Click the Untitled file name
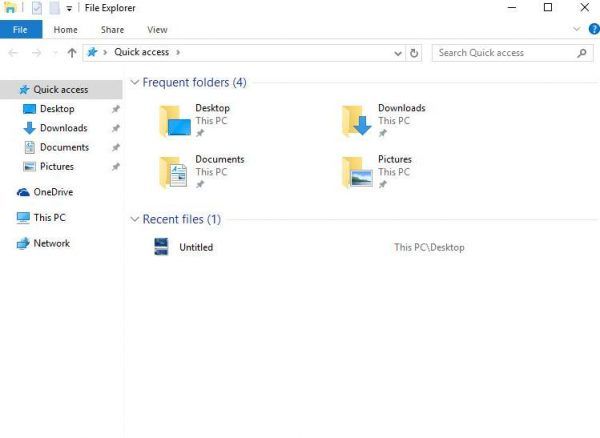 [196, 247]
